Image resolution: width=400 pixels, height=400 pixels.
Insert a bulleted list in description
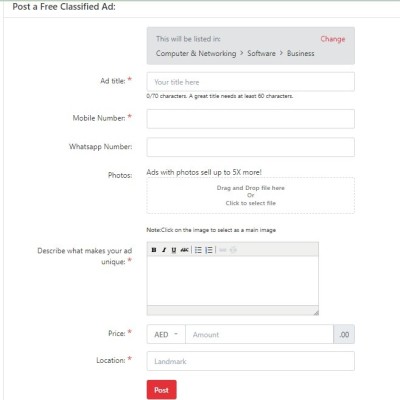198,250
